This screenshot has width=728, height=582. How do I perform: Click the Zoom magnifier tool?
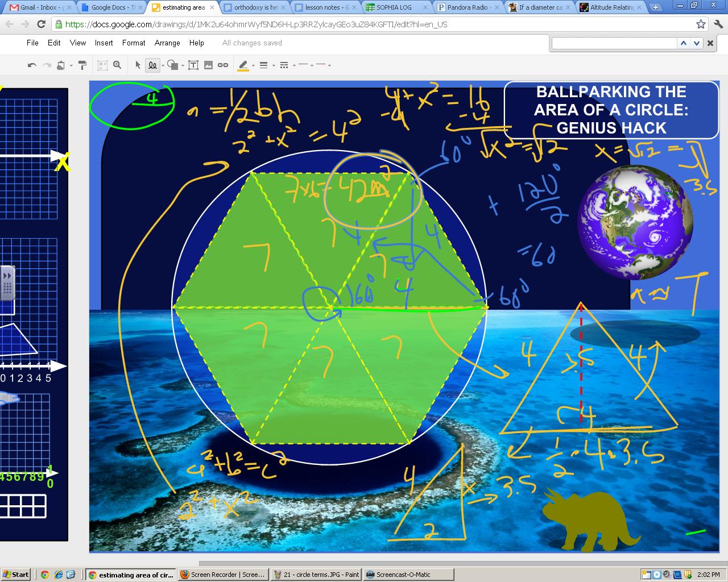(x=117, y=65)
